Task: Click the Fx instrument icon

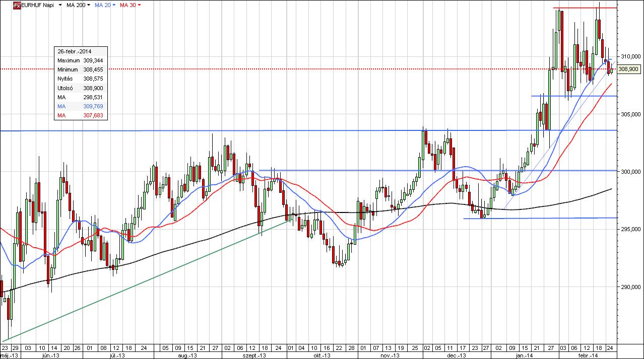Action: click(17, 5)
